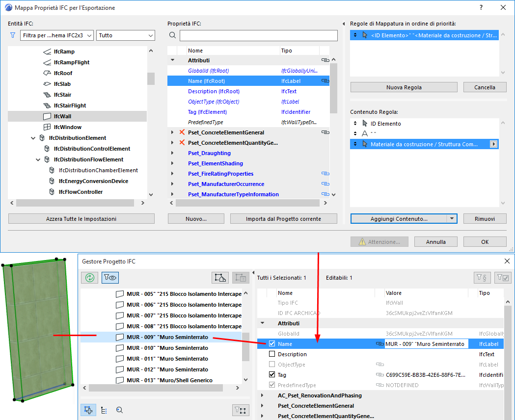Click the search magnifier in Proprietà IFC
515x420 pixels.
(x=172, y=35)
